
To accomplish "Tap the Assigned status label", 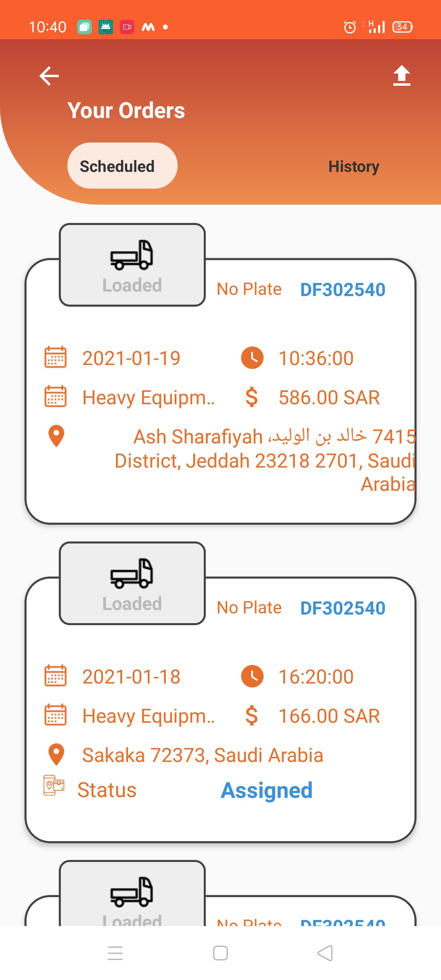I will (x=267, y=790).
